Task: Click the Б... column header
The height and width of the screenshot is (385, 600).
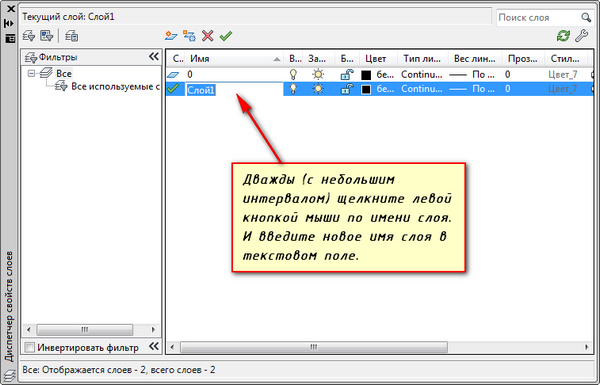Action: pyautogui.click(x=347, y=59)
